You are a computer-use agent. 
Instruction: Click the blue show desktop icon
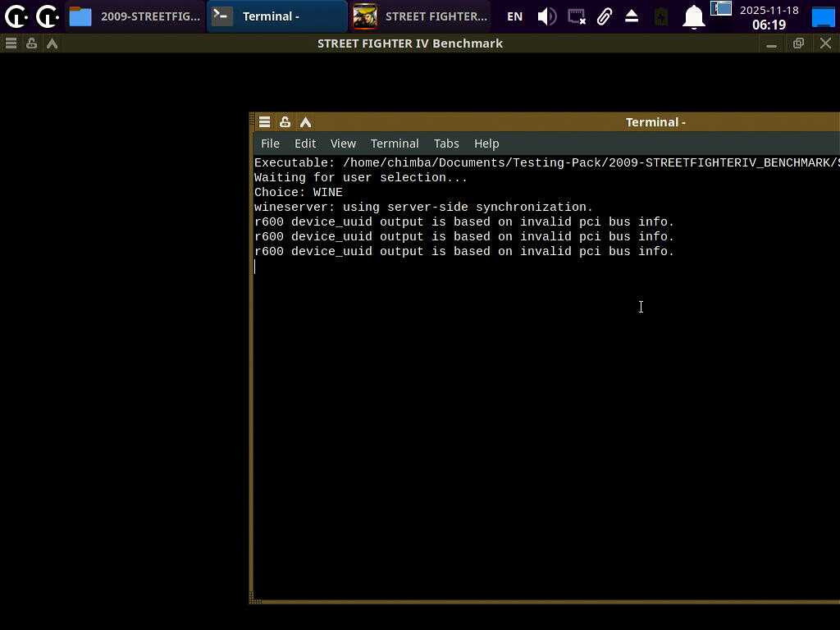tap(824, 16)
